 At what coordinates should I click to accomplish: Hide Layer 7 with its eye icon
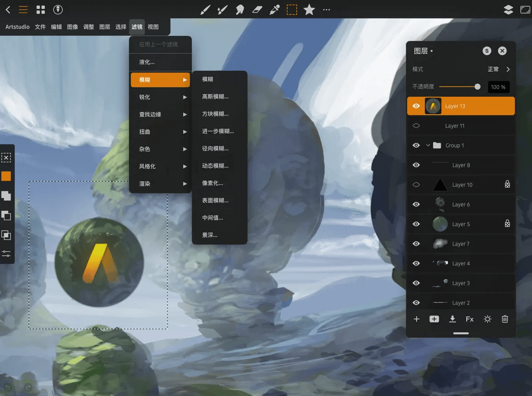[416, 244]
